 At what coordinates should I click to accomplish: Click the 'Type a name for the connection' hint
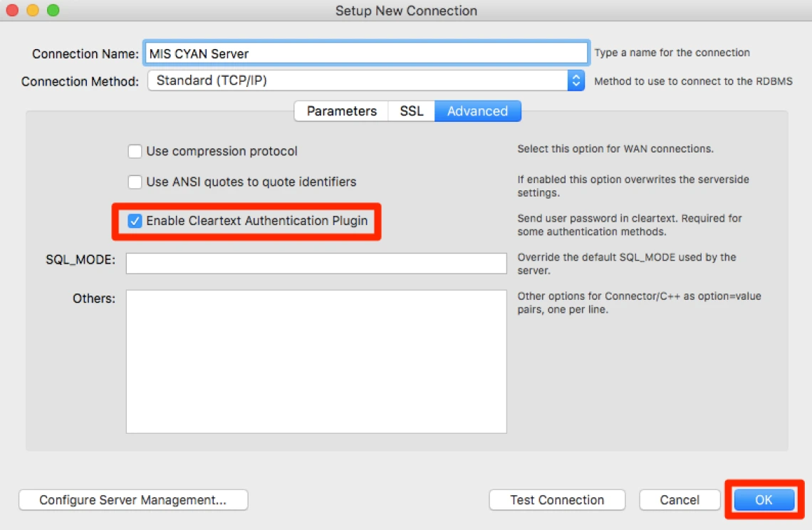pyautogui.click(x=672, y=52)
